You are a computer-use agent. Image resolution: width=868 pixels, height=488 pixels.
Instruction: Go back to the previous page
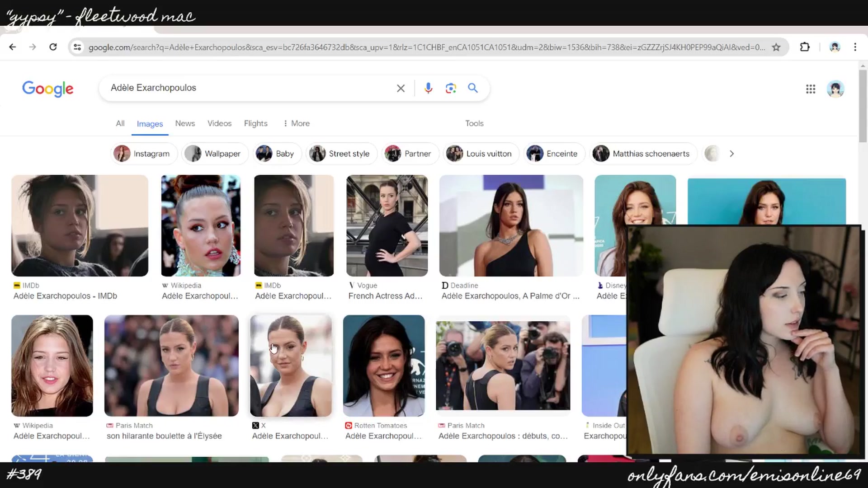click(x=13, y=47)
